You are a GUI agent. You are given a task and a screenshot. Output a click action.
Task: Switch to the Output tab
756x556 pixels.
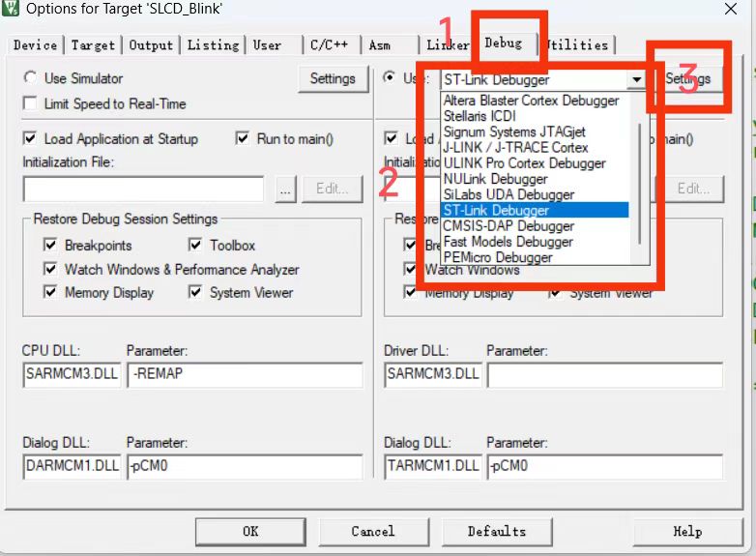(x=151, y=45)
